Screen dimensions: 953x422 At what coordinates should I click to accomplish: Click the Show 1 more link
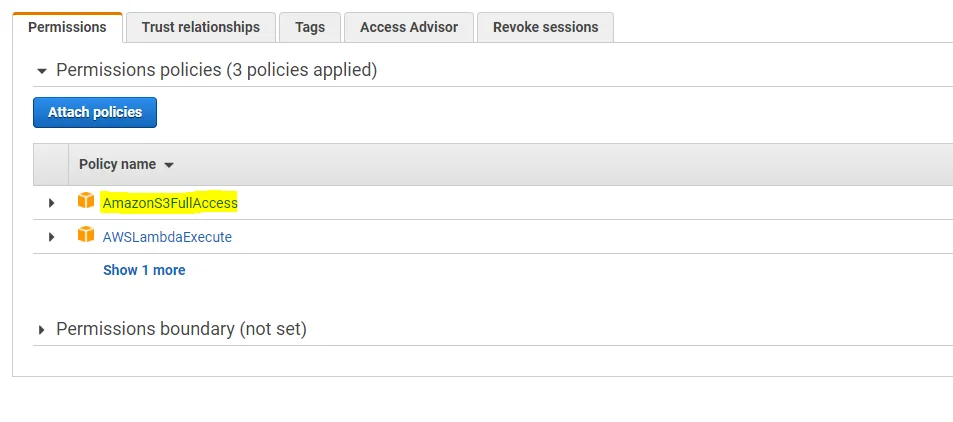[144, 270]
